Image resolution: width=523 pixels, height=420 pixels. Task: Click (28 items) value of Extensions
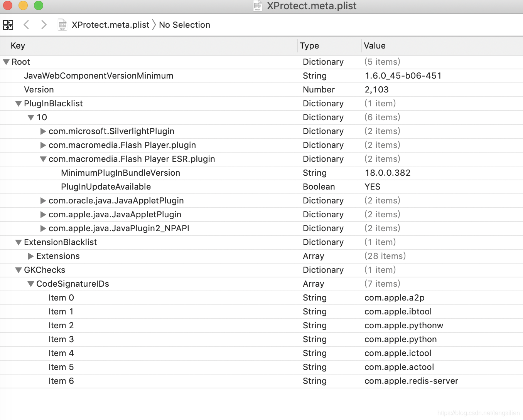pyautogui.click(x=385, y=256)
